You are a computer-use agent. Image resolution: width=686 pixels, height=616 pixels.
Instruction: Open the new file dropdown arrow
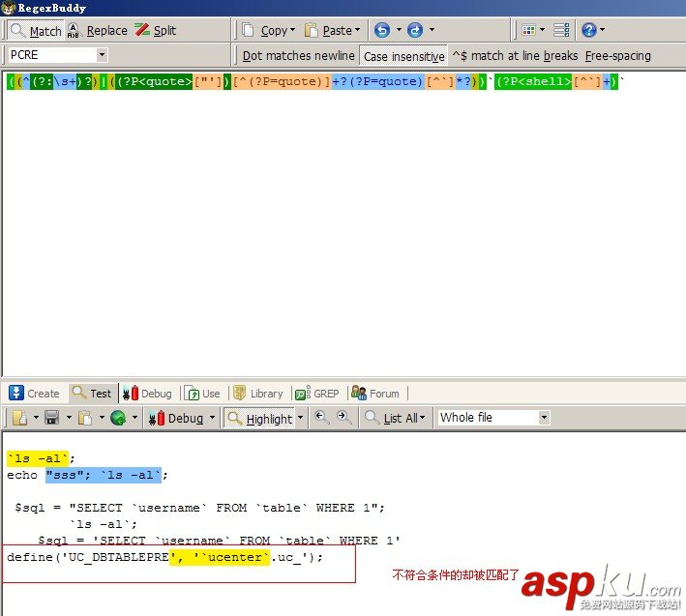[x=36, y=418]
